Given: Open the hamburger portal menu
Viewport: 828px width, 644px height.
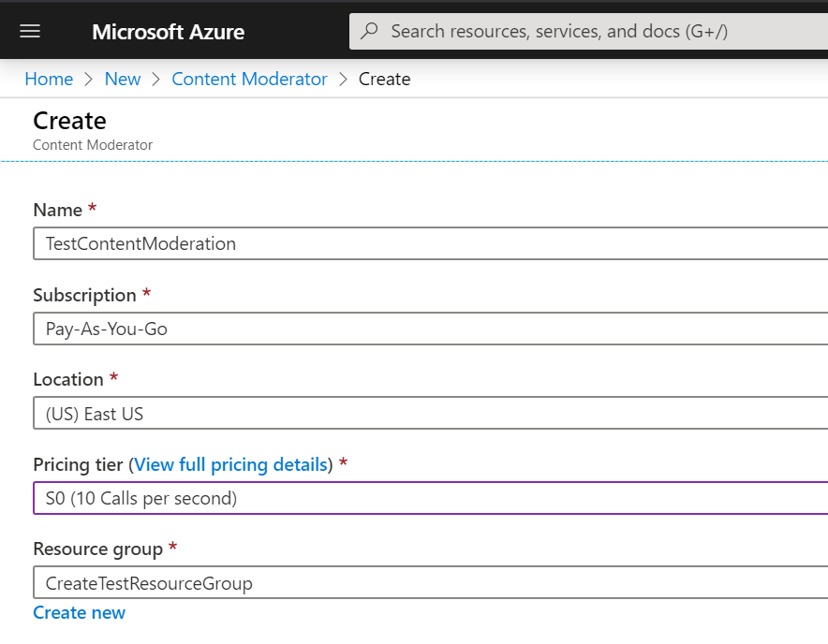Looking at the screenshot, I should 30,32.
